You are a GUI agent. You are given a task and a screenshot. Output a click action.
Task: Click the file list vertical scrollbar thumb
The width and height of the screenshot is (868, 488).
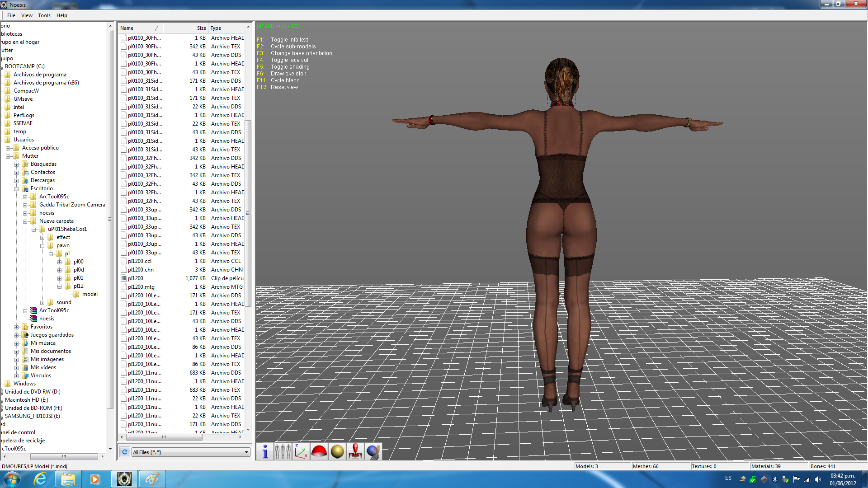[248, 212]
